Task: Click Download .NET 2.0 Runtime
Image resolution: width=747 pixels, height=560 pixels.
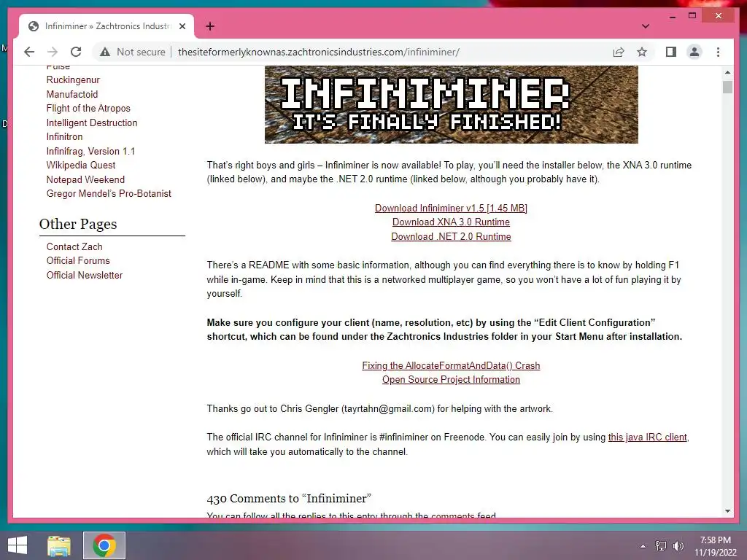Action: (x=451, y=237)
